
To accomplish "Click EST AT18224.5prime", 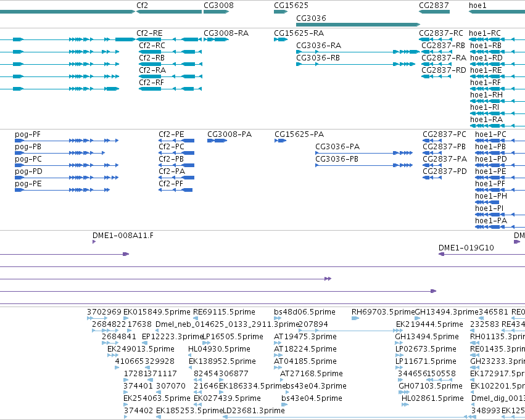I will (x=305, y=350).
